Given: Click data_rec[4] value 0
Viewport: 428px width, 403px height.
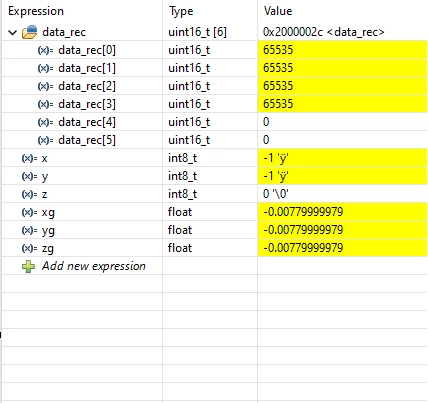Looking at the screenshot, I should (x=266, y=122).
